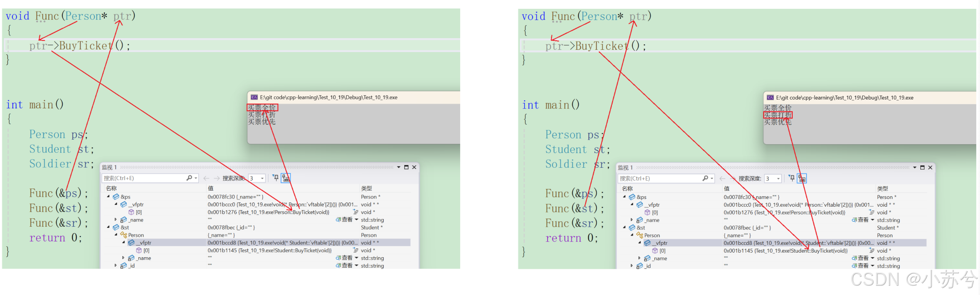This screenshot has height=295, width=980.
Task: Click 查看 visualizer for _id row in right watch
Action: coord(860,266)
